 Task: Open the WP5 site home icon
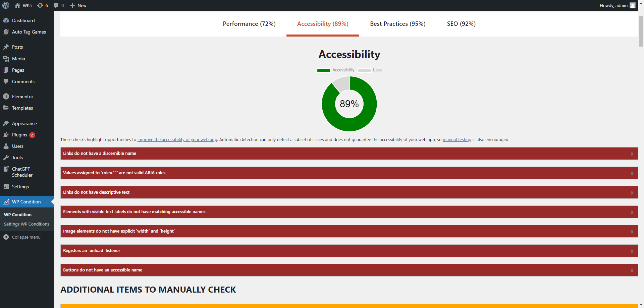[x=17, y=5]
